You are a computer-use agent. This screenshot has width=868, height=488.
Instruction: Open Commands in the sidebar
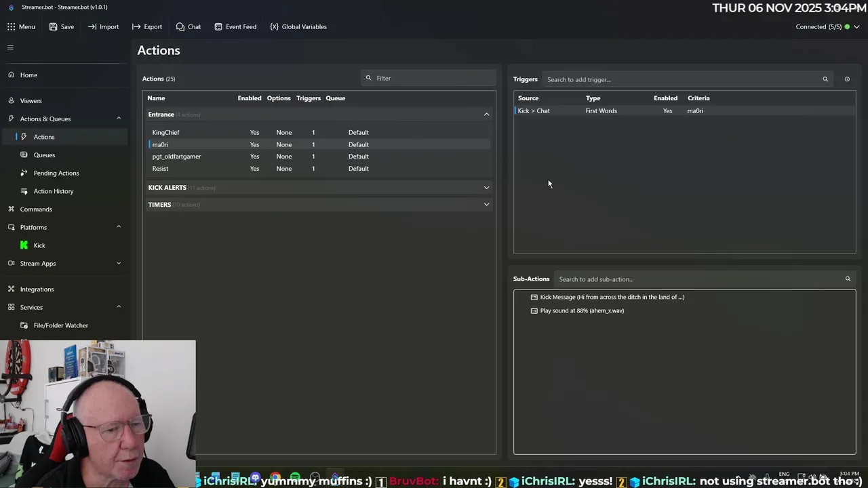[36, 209]
